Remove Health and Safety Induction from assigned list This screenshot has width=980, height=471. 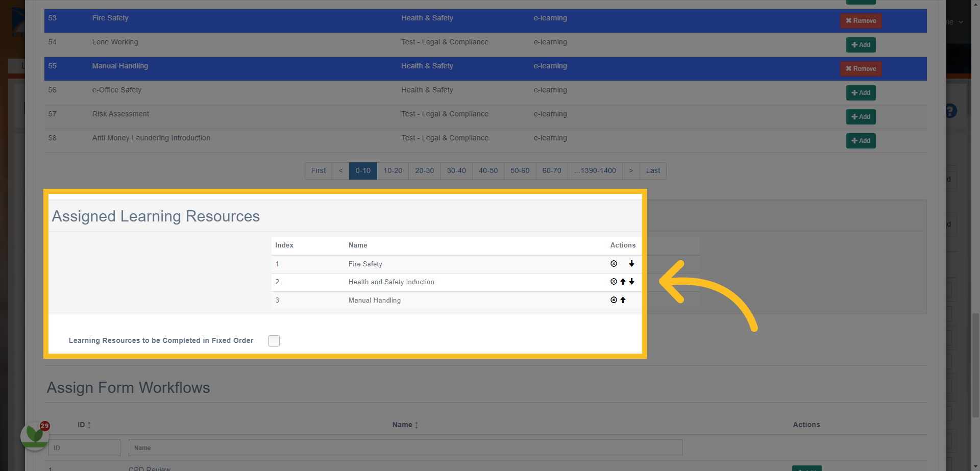click(614, 282)
